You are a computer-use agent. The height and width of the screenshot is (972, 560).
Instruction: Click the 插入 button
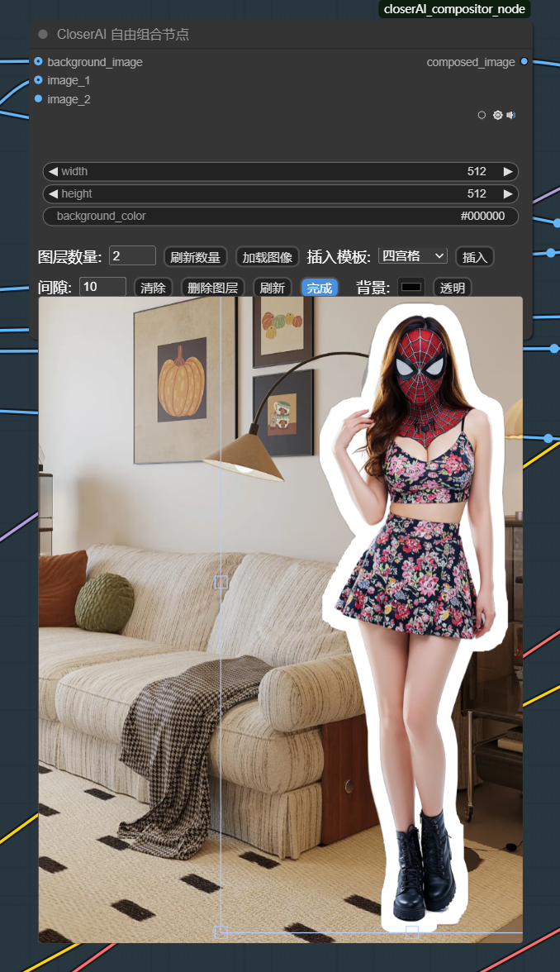click(x=474, y=257)
